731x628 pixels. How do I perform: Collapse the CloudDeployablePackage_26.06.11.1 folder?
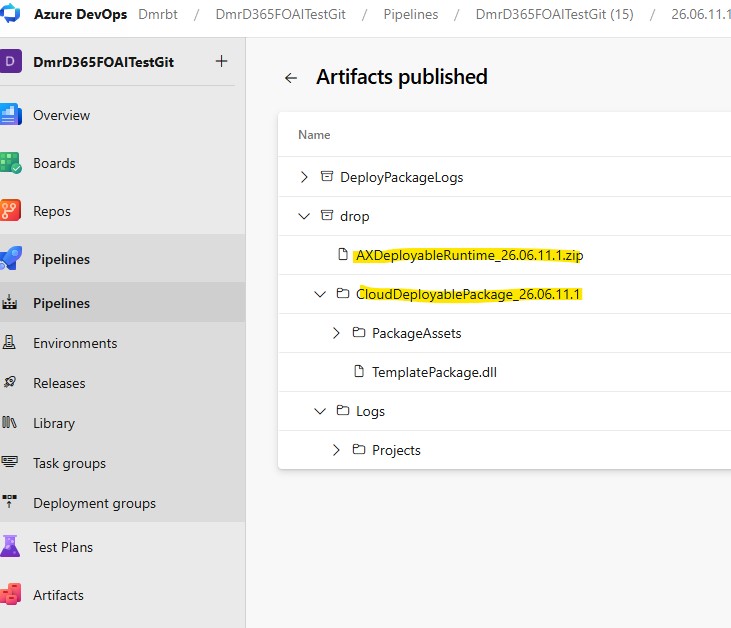tap(320, 294)
